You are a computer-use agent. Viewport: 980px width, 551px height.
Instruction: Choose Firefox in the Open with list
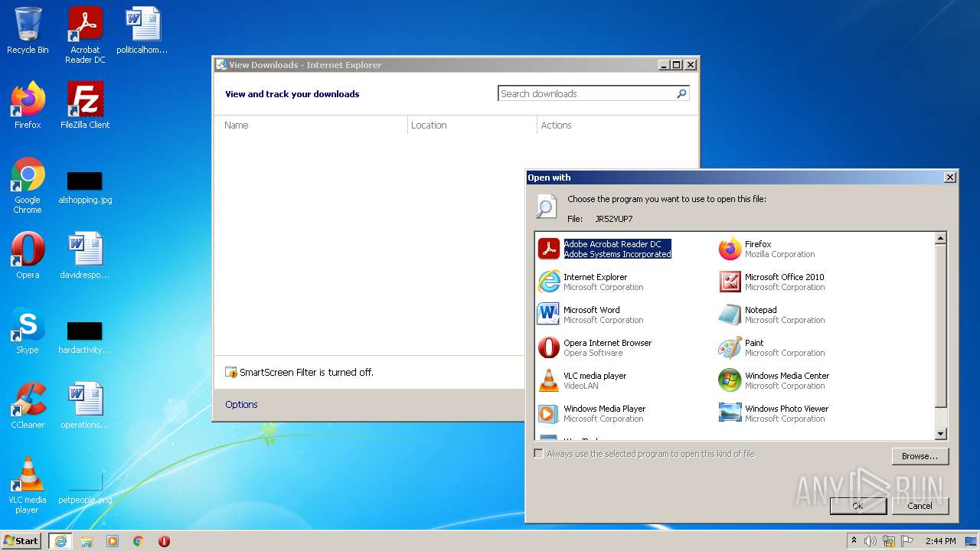(x=766, y=249)
